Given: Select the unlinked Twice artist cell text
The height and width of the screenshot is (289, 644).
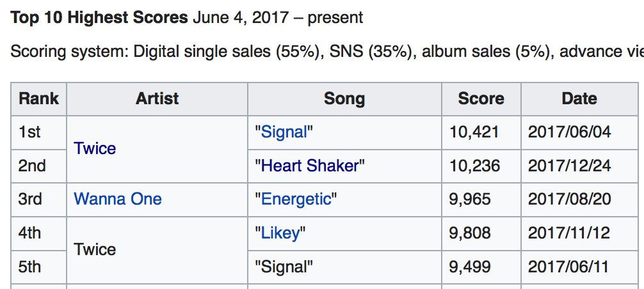Looking at the screenshot, I should point(95,249).
